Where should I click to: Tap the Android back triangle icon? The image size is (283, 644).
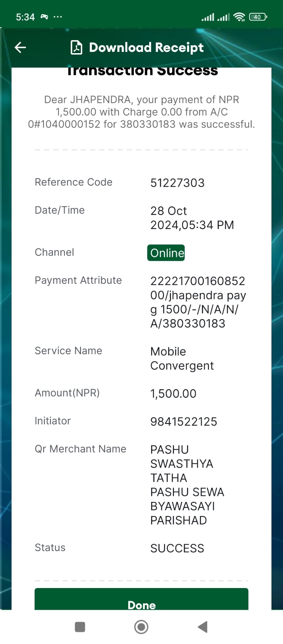click(x=202, y=627)
